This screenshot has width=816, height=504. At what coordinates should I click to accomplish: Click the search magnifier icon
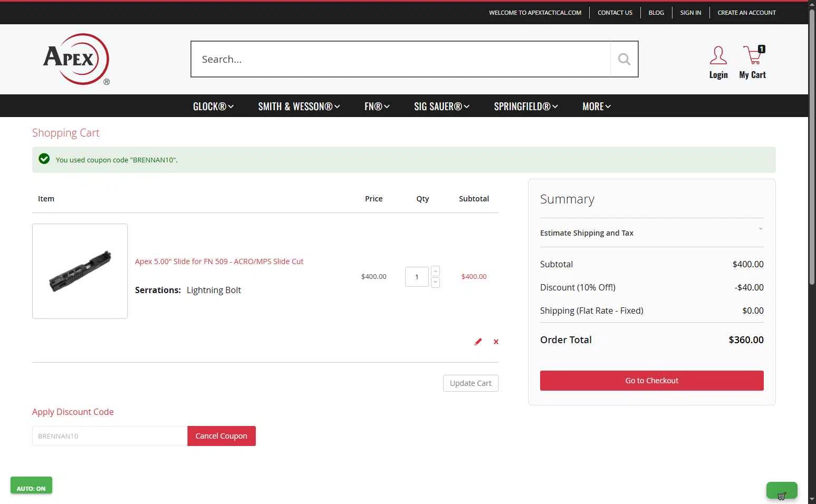[x=624, y=59]
